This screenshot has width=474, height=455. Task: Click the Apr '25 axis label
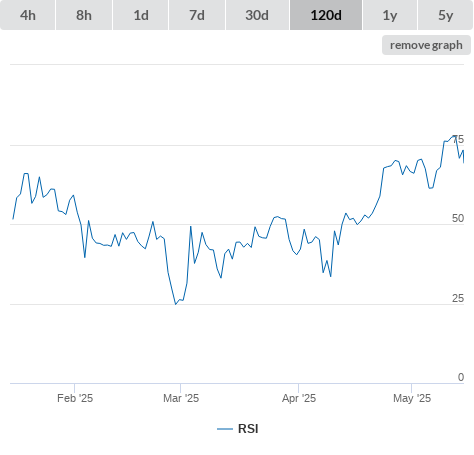(x=299, y=398)
